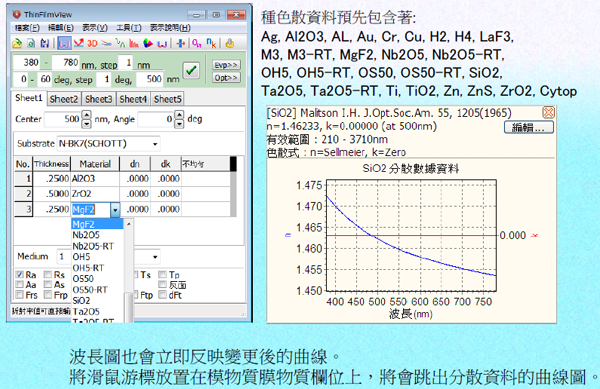Open the color chromaticity wheel tool
600x389 pixels.
[x=148, y=44]
